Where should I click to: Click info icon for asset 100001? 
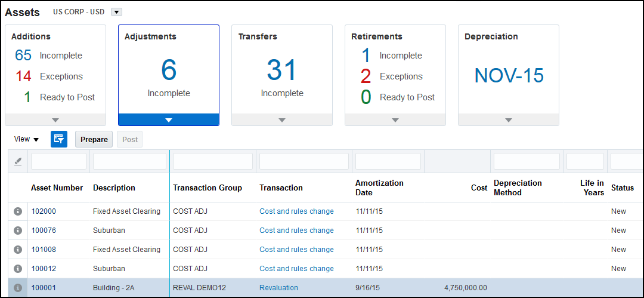(18, 288)
